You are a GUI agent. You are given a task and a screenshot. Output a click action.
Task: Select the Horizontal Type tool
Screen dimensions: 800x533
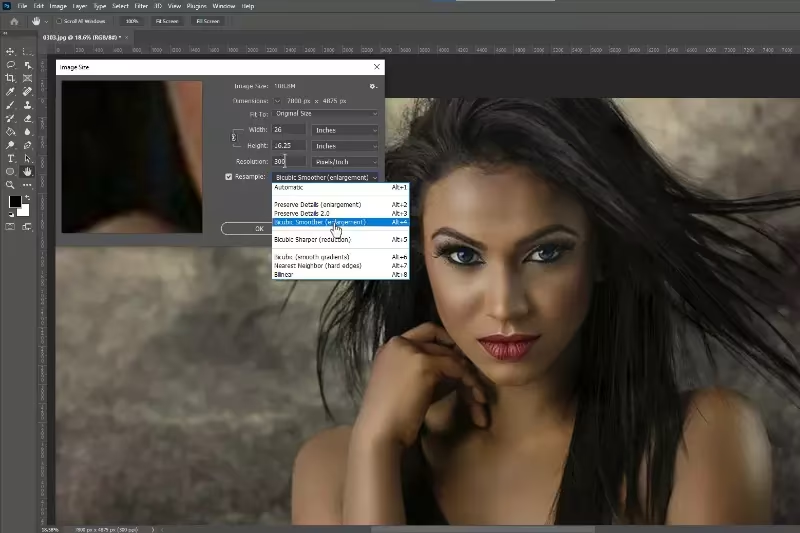pos(10,159)
